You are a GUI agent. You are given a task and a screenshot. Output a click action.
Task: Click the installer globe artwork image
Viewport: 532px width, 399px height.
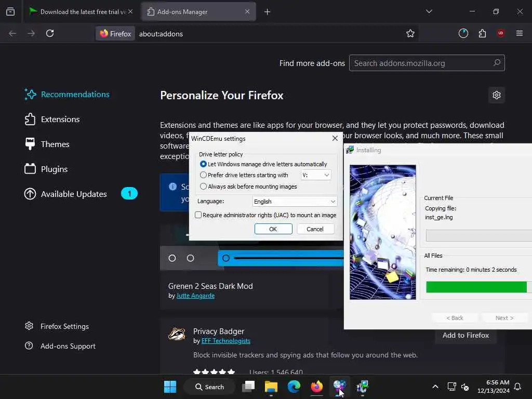(x=383, y=232)
